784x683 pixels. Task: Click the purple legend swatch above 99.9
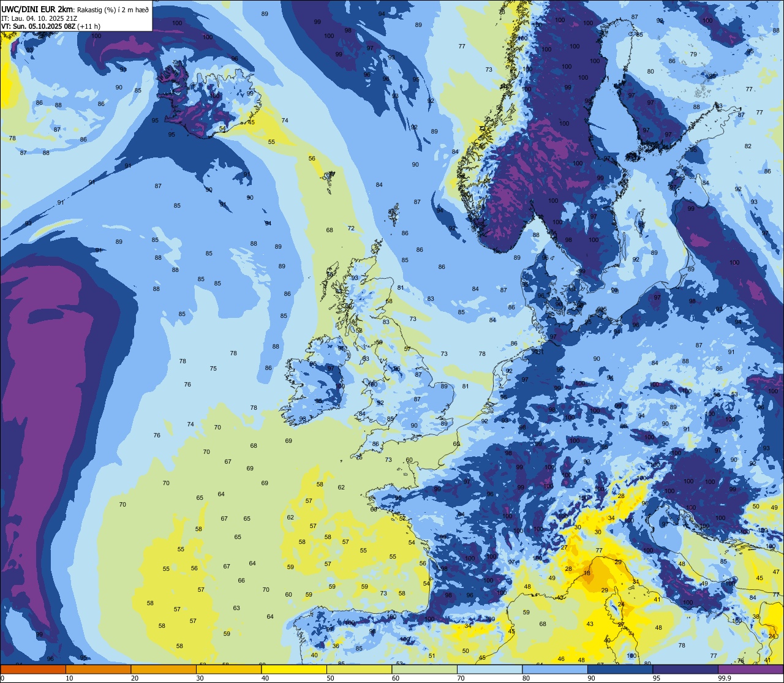pyautogui.click(x=750, y=669)
